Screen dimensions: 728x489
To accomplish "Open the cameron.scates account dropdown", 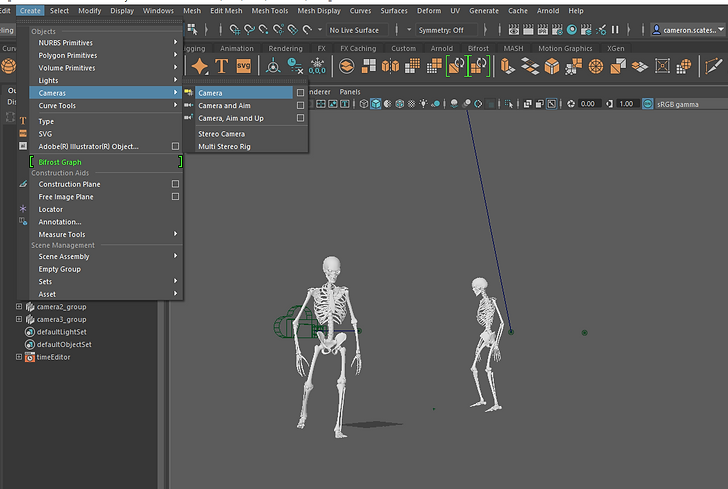I will click(x=689, y=30).
